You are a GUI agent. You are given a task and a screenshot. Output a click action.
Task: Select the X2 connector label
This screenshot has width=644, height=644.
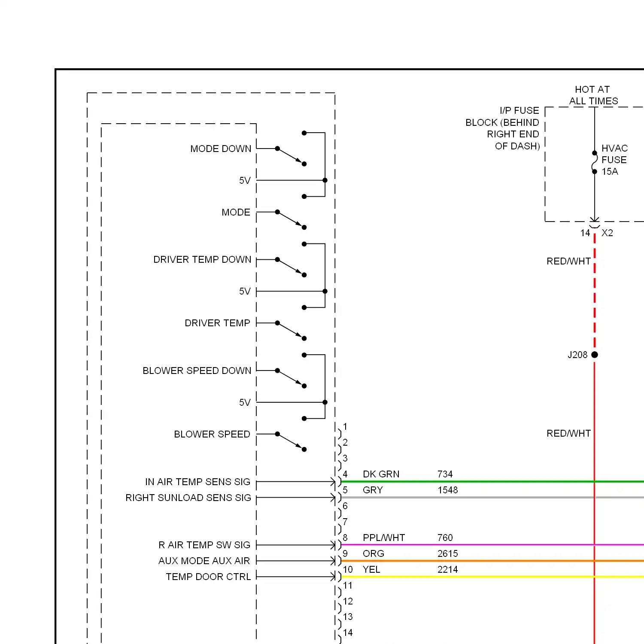click(x=607, y=233)
